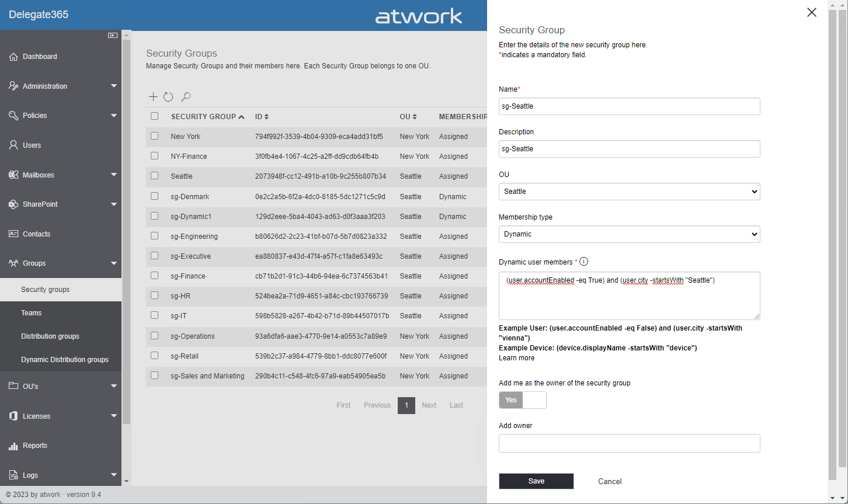848x504 pixels.
Task: Open the Learn more link
Action: (516, 358)
